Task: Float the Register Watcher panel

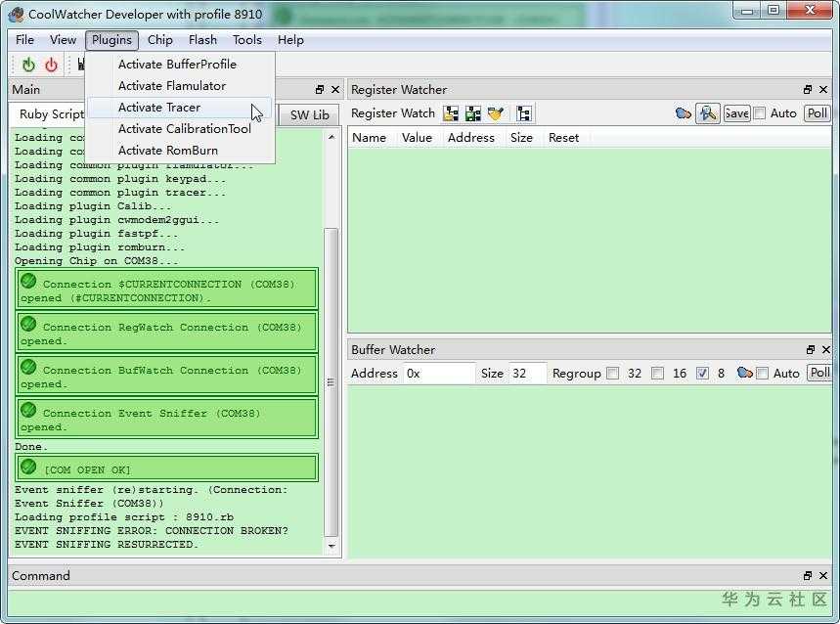Action: tap(808, 90)
